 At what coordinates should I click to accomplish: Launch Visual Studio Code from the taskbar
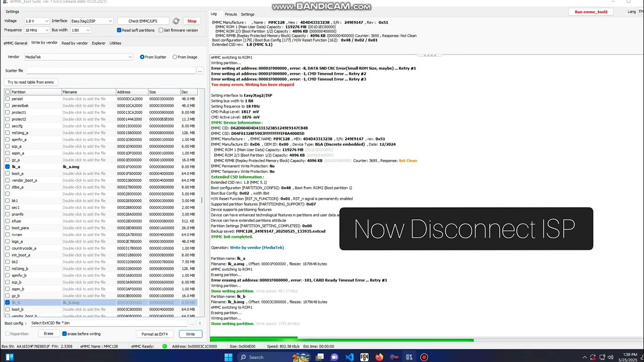point(349,357)
